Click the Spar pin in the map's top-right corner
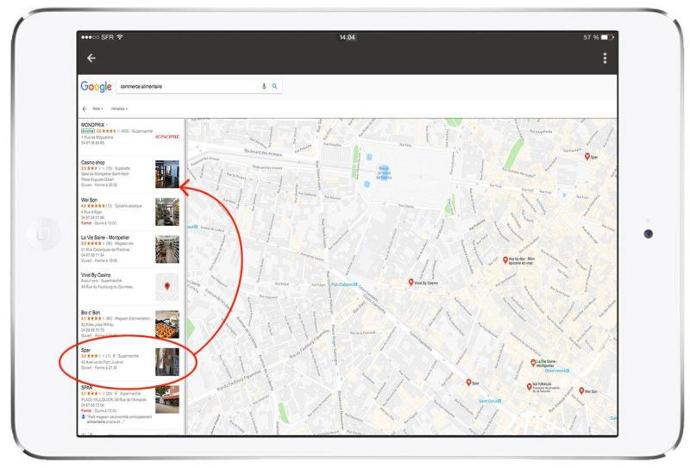Screen dimensions: 690x468 coord(588,156)
